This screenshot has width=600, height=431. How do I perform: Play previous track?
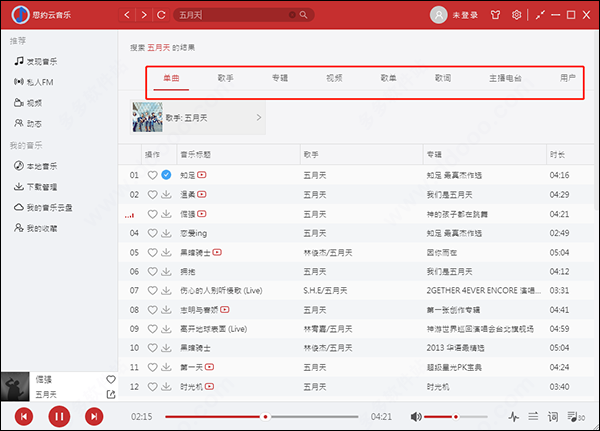tap(24, 416)
